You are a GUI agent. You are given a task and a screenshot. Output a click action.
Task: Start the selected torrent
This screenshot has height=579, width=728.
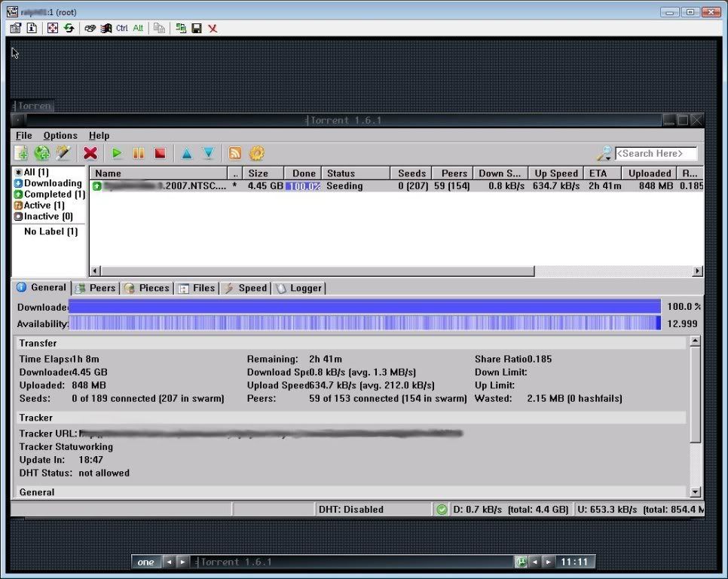coord(117,153)
